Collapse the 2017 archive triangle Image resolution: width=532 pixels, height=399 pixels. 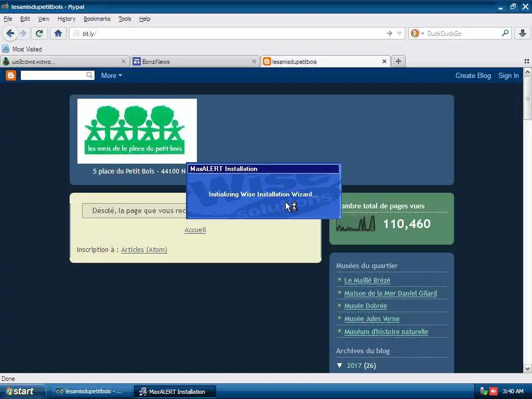pos(339,365)
